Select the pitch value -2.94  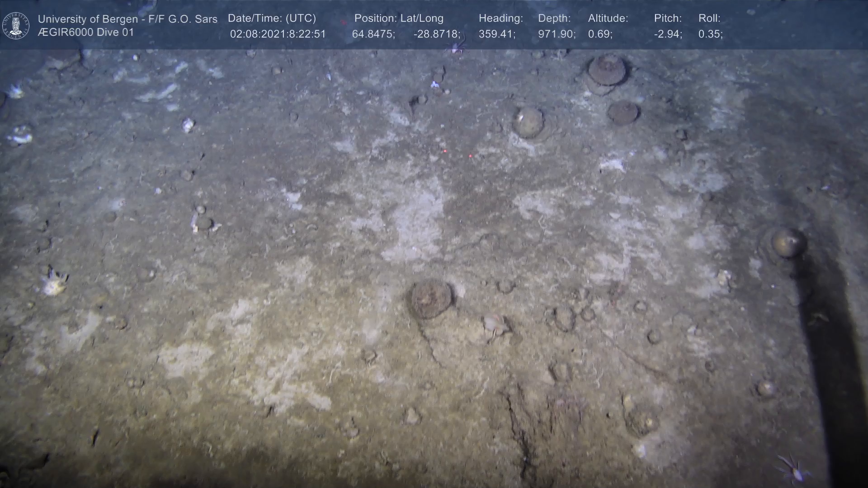pyautogui.click(x=668, y=34)
